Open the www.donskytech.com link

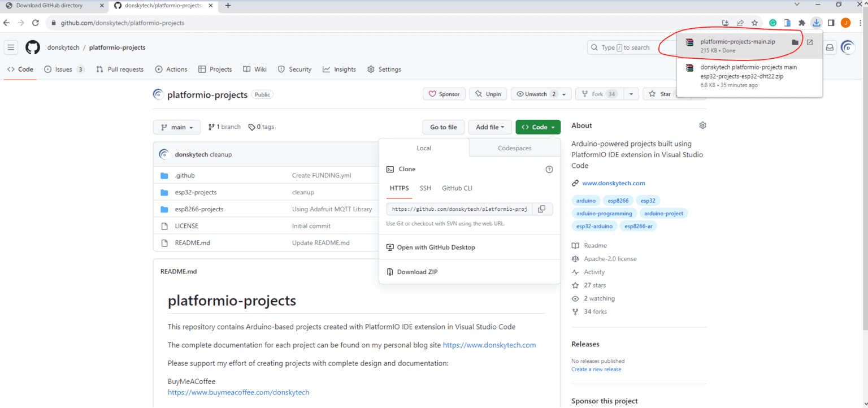(x=614, y=183)
